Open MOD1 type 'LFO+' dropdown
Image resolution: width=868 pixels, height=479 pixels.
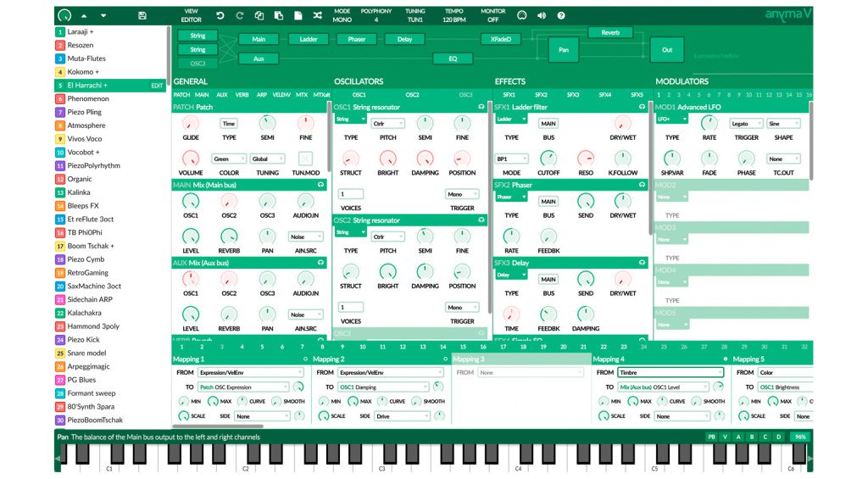pyautogui.click(x=672, y=119)
